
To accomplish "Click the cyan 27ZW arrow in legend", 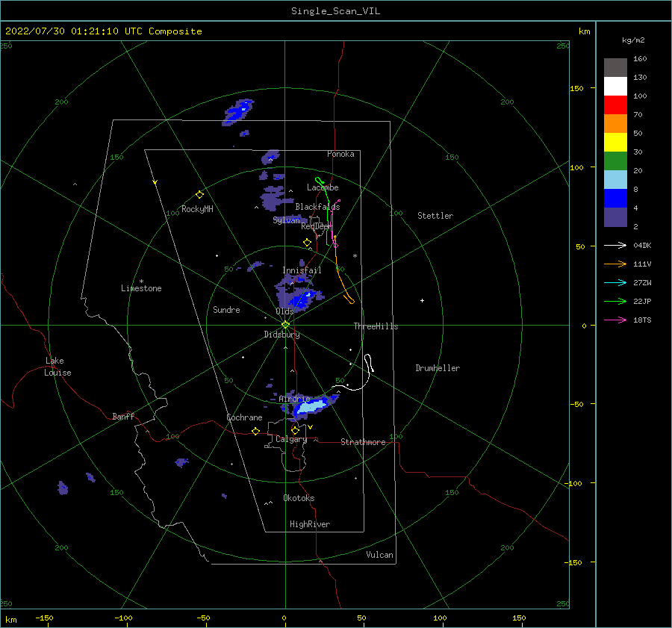I will pos(615,282).
